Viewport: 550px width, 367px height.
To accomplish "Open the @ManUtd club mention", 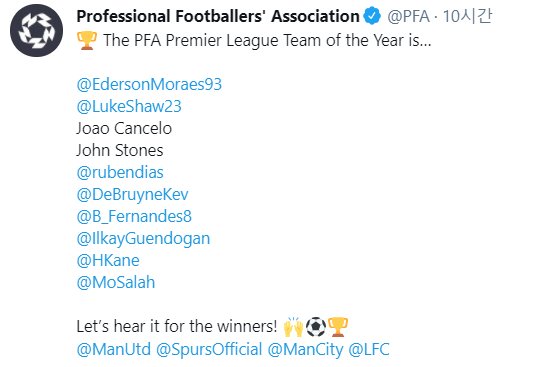I will [x=114, y=349].
